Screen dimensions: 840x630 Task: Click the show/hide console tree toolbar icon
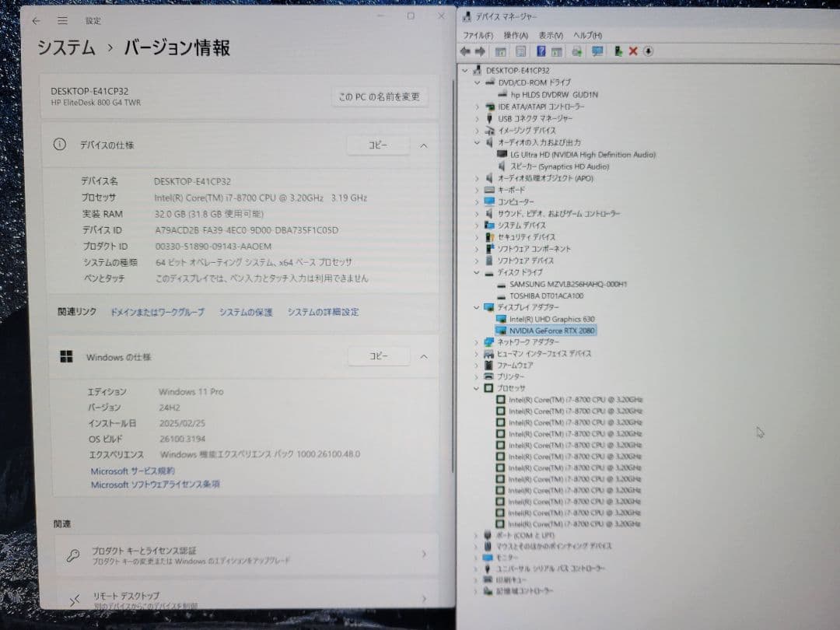click(500, 51)
